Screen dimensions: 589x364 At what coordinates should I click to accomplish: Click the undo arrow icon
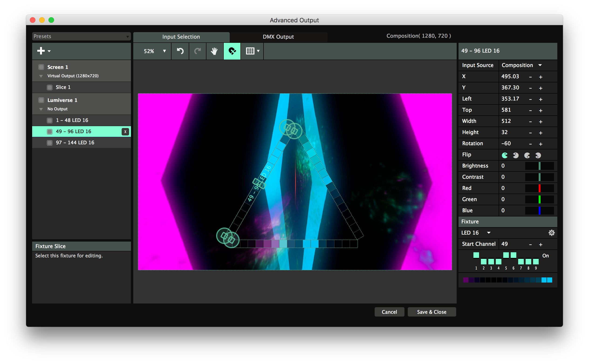(x=180, y=51)
